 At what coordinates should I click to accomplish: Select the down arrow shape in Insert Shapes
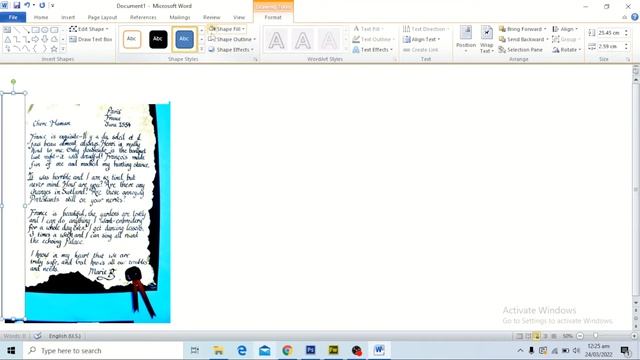tap(45, 39)
